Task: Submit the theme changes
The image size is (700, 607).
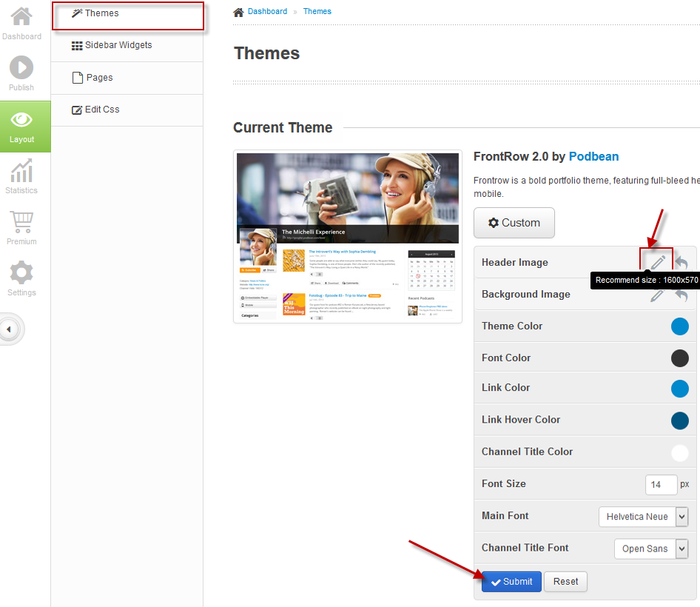Action: [511, 582]
